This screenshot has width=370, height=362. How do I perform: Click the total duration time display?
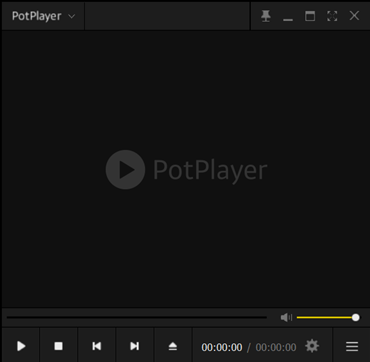pyautogui.click(x=276, y=347)
